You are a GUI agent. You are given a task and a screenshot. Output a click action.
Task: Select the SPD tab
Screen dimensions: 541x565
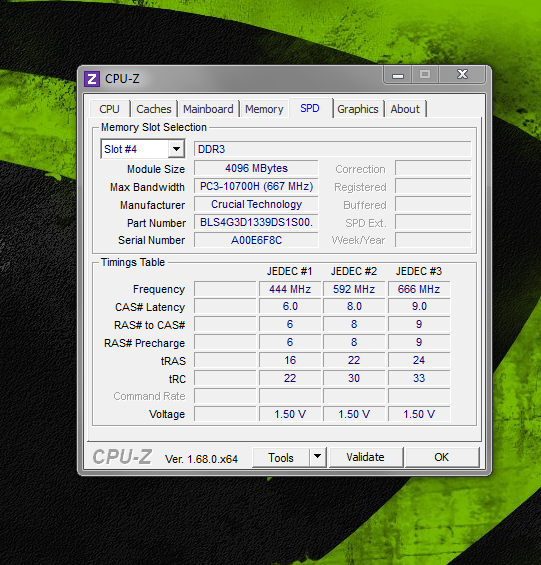coord(310,108)
